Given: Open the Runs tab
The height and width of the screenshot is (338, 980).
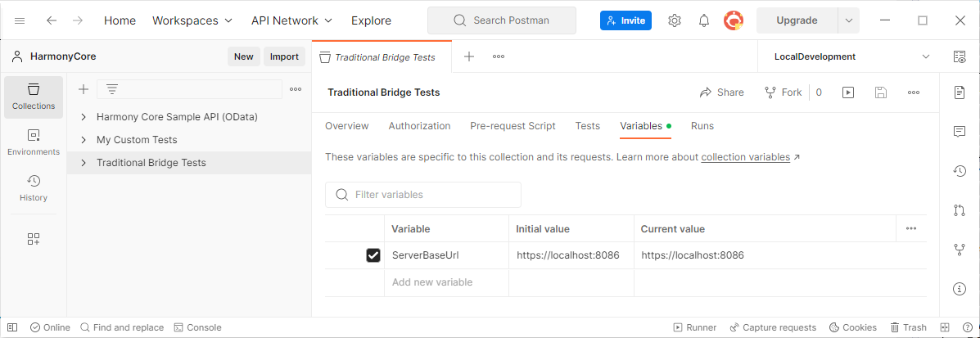Looking at the screenshot, I should click(x=702, y=126).
